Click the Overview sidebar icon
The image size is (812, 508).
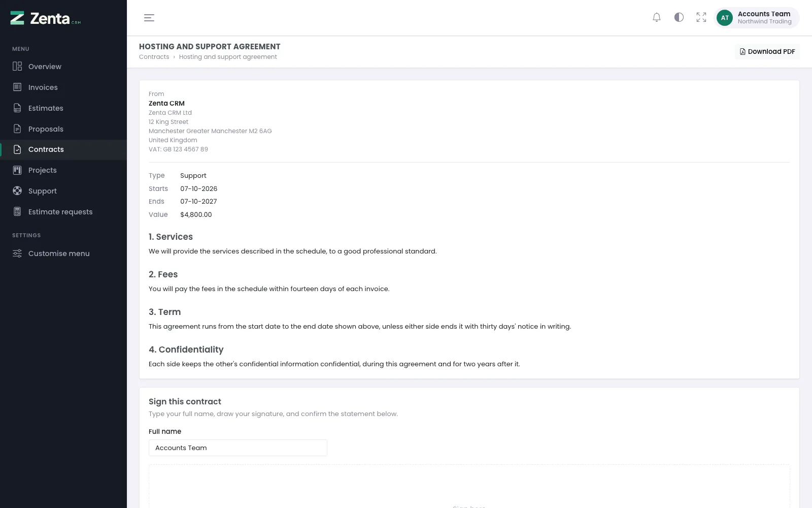[x=17, y=67]
